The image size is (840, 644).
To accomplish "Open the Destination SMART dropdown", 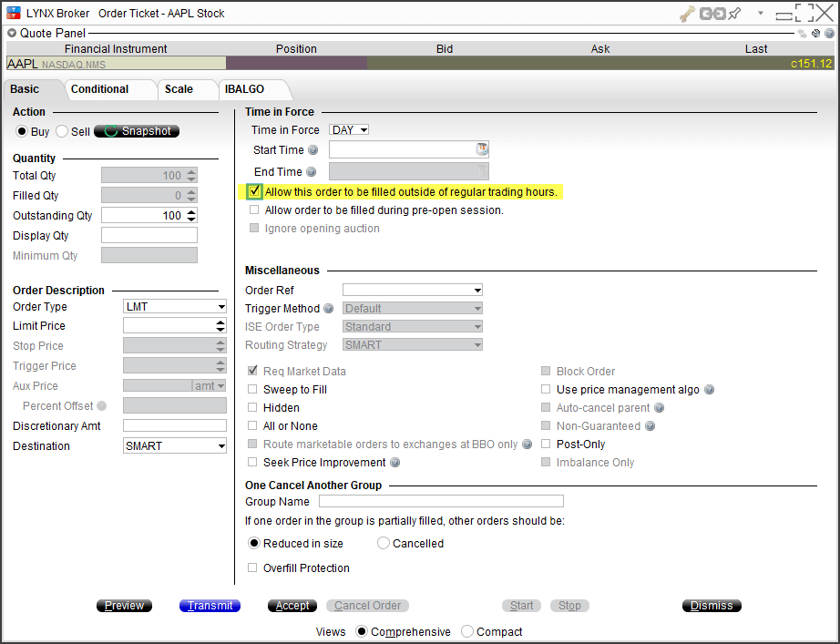I will click(x=175, y=446).
